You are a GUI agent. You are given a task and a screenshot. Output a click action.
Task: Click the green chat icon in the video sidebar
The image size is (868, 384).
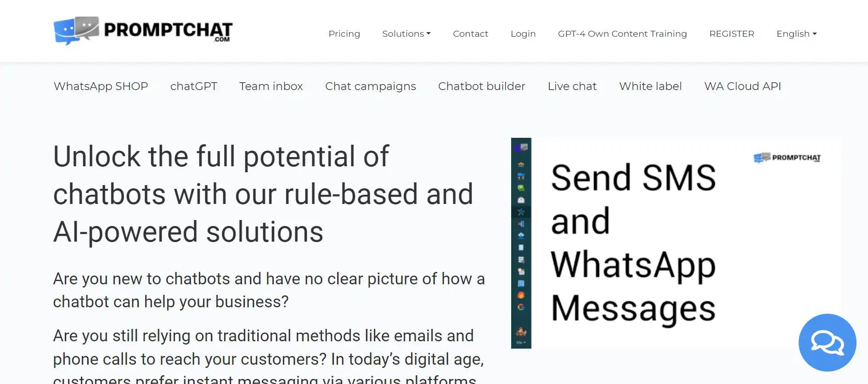[521, 188]
